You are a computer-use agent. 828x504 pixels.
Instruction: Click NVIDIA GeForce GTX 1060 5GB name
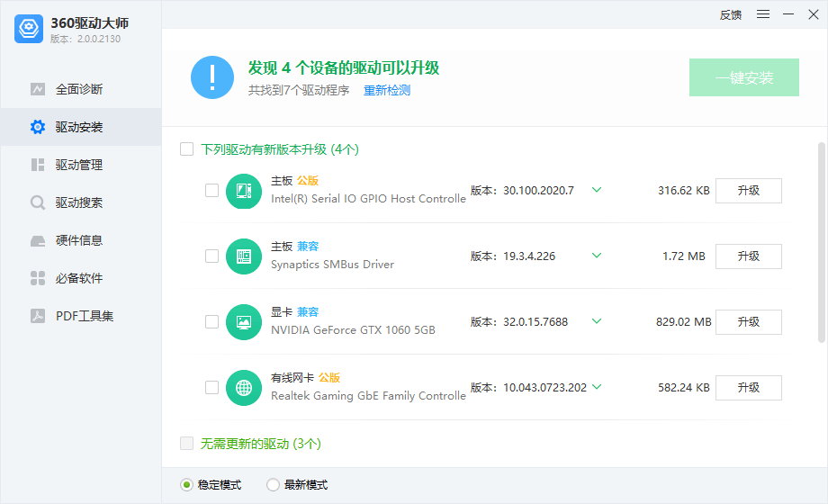354,330
